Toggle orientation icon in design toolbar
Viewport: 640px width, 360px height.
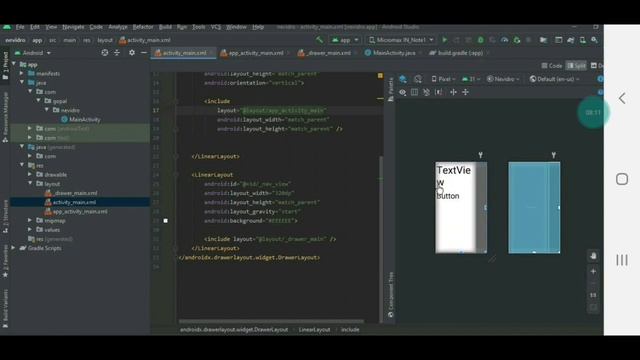[418, 79]
